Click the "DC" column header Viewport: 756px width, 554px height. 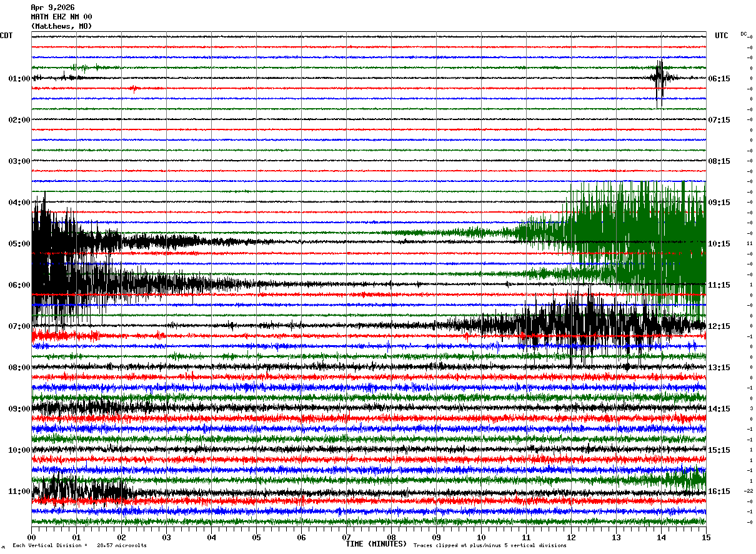[x=744, y=34]
